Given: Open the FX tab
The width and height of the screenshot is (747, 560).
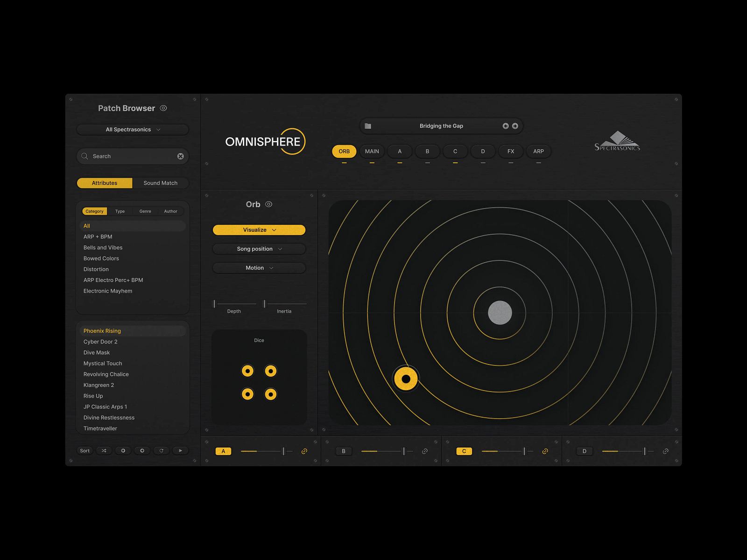Looking at the screenshot, I should (511, 151).
